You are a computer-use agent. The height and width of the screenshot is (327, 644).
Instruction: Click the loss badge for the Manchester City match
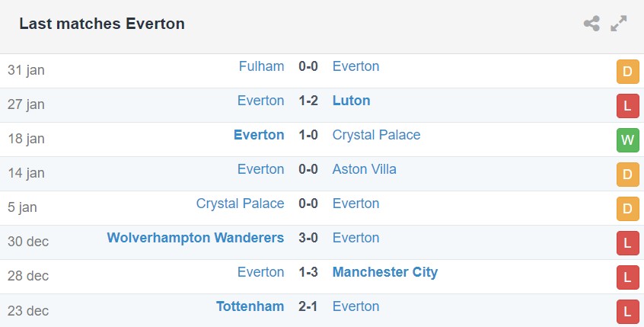click(x=627, y=277)
